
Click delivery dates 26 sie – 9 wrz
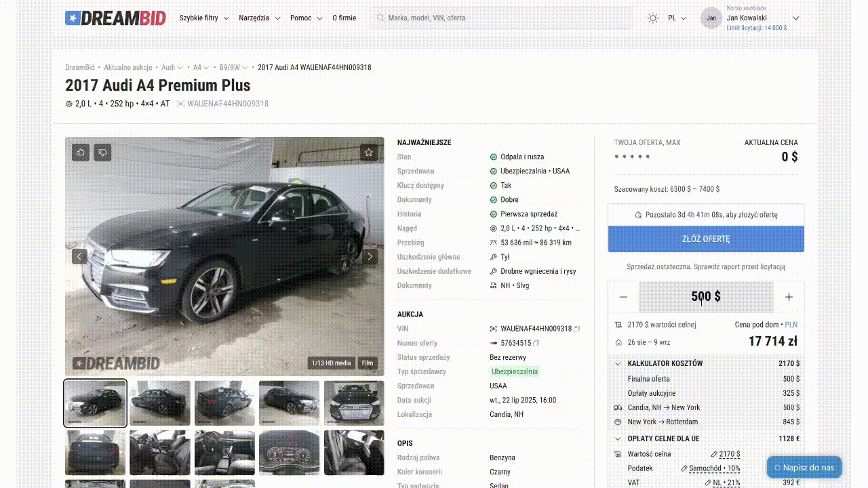pyautogui.click(x=649, y=342)
